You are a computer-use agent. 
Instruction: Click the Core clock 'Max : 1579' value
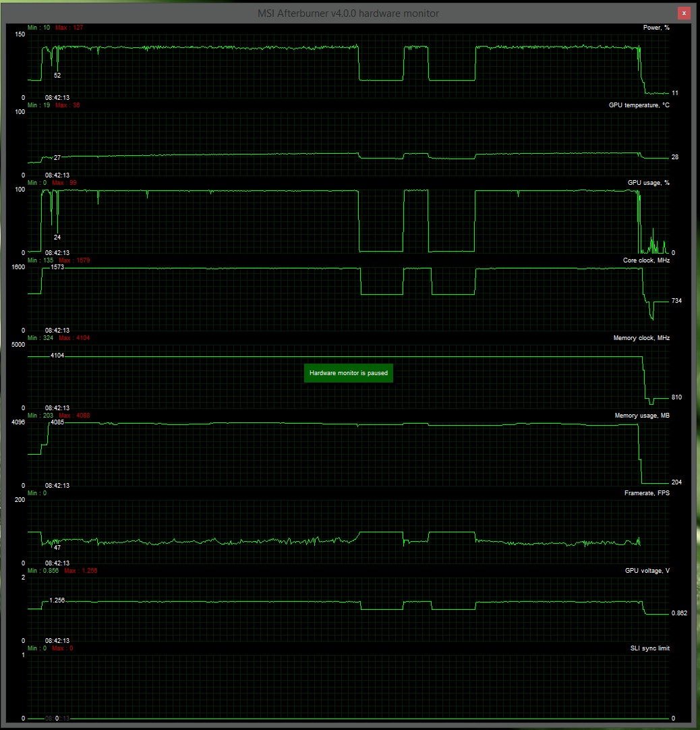pyautogui.click(x=74, y=260)
